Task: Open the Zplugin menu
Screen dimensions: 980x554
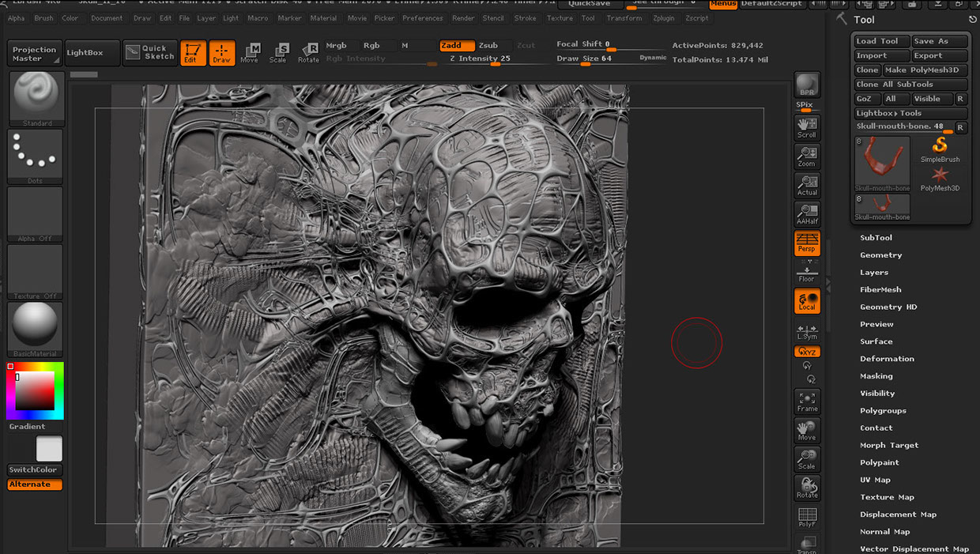Action: [664, 18]
